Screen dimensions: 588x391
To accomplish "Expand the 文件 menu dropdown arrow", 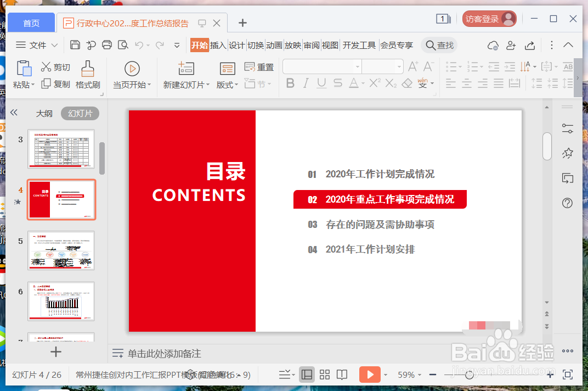I will point(54,46).
